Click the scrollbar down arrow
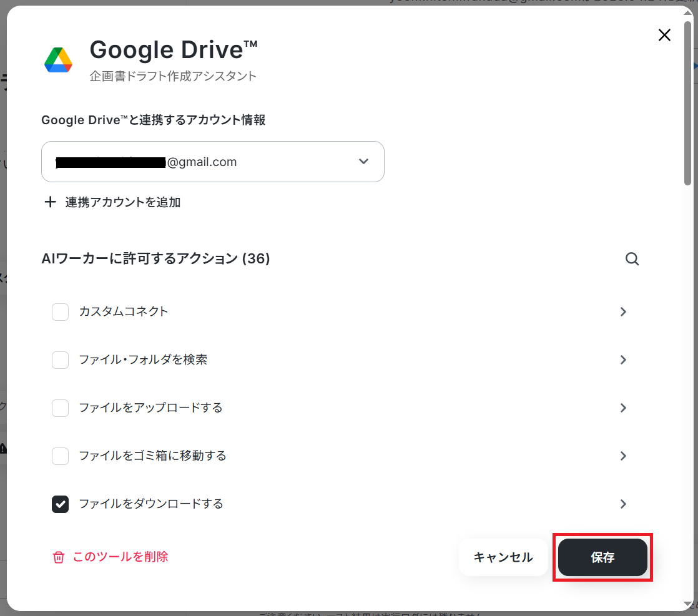 688,604
